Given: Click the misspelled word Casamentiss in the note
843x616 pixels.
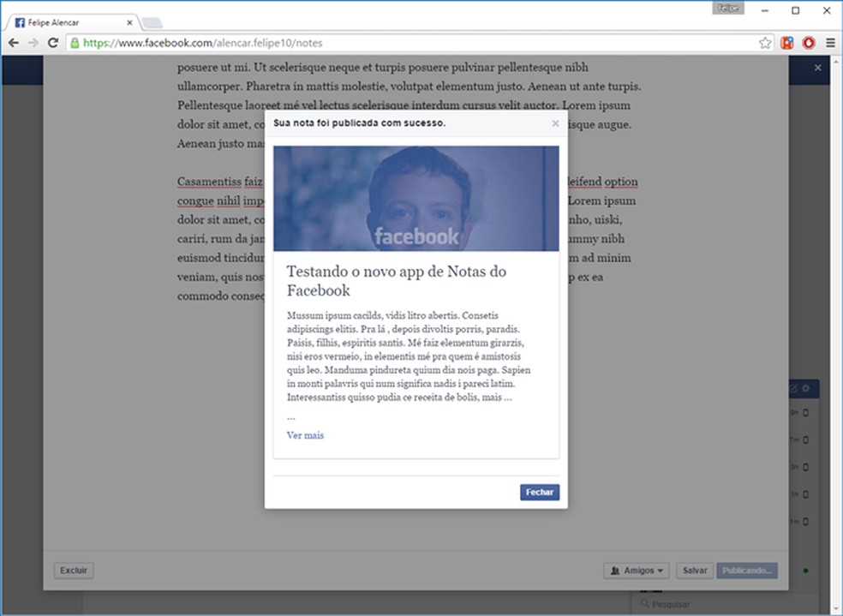Looking at the screenshot, I should point(209,182).
